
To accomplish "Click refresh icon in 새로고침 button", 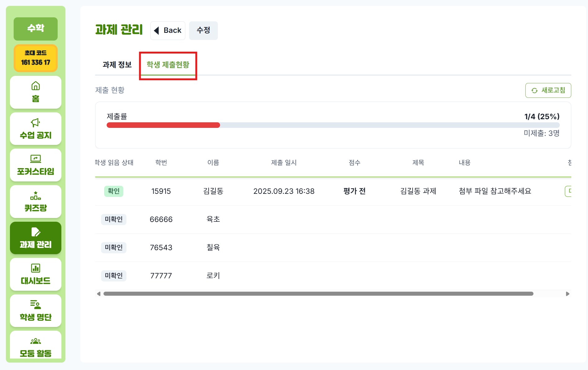I will (534, 90).
